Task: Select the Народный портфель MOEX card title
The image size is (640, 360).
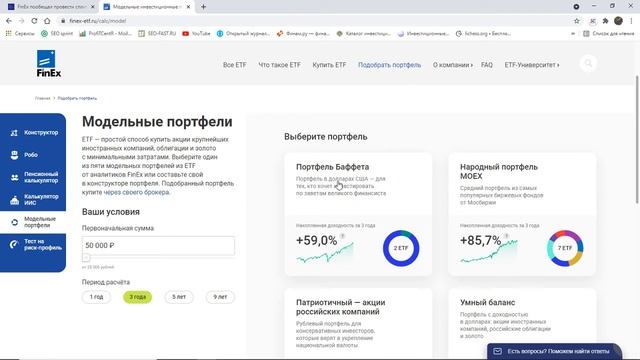Action: point(499,171)
